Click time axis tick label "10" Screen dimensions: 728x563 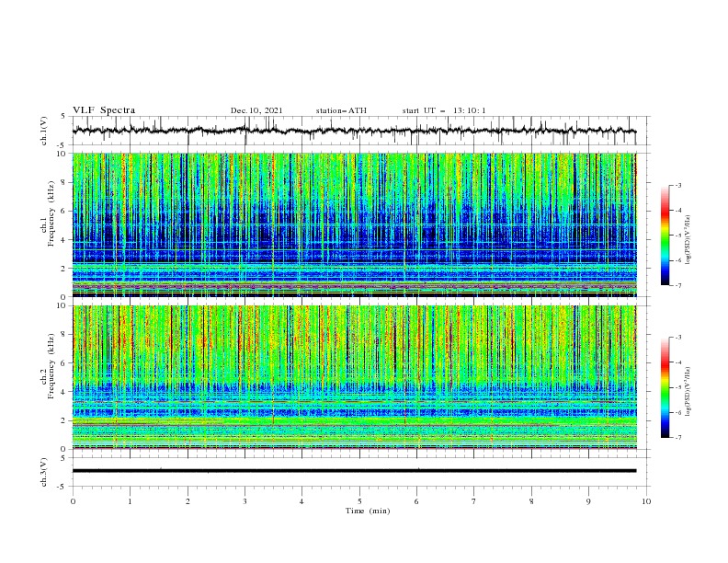[646, 501]
